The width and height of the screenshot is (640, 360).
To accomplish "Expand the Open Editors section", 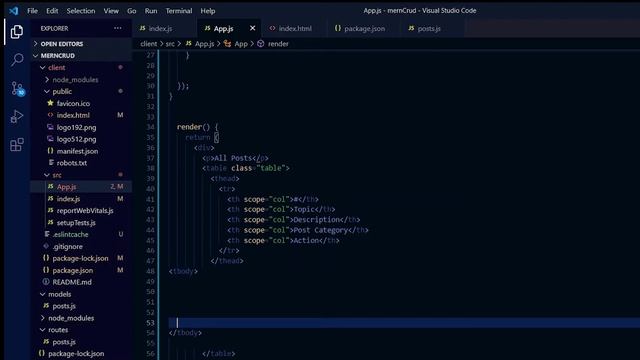I will click(x=82, y=44).
